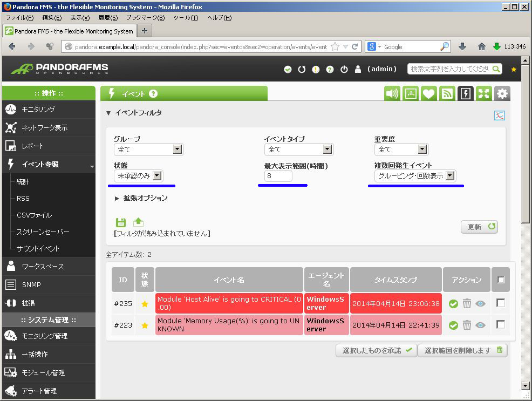Click the refresh circular arrow icon in header
This screenshot has width=532, height=401.
(302, 69)
